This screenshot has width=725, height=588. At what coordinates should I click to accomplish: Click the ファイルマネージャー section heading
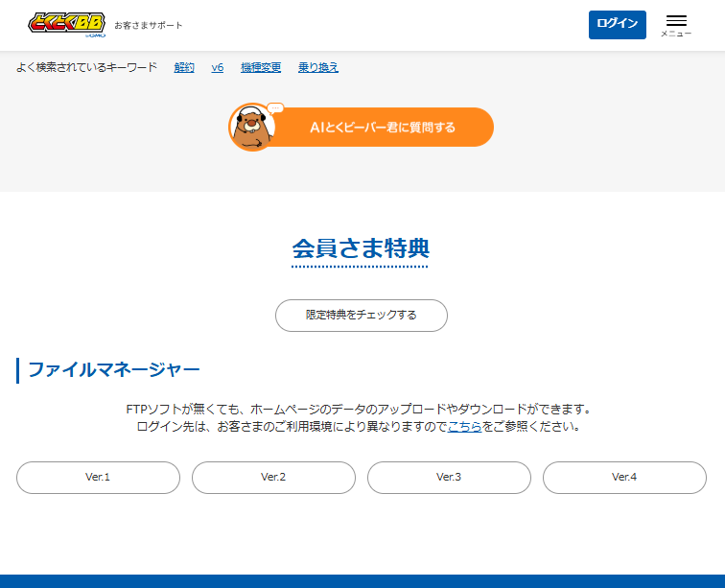[x=113, y=370]
